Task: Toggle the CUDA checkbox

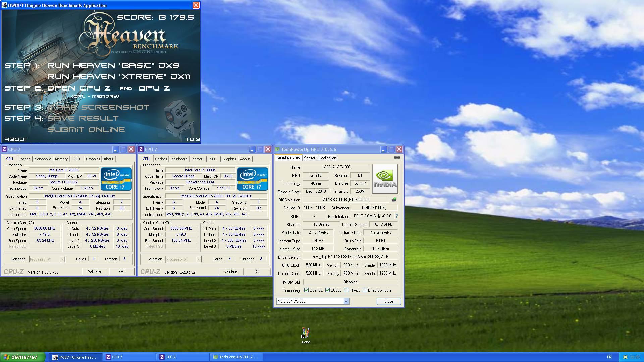Action: click(x=327, y=290)
